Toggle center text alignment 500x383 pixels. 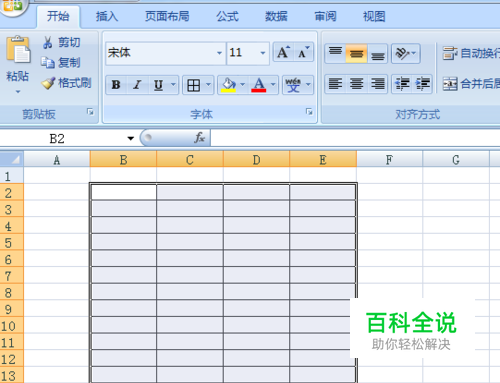356,84
